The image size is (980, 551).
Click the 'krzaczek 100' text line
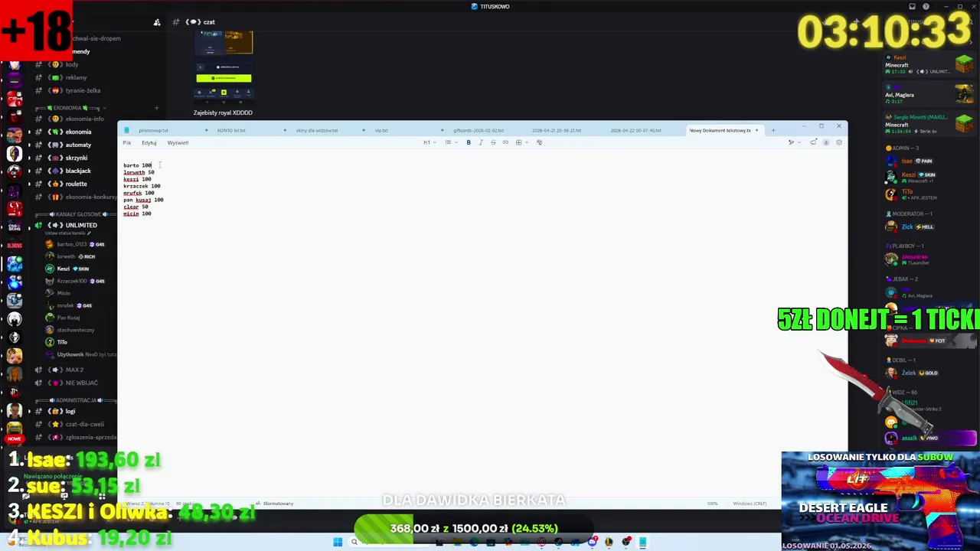(x=142, y=186)
